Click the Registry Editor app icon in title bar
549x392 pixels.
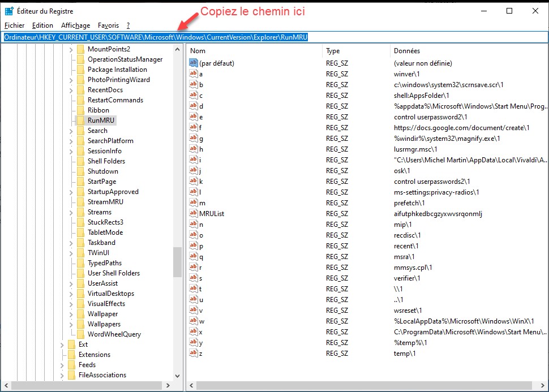pos(10,11)
